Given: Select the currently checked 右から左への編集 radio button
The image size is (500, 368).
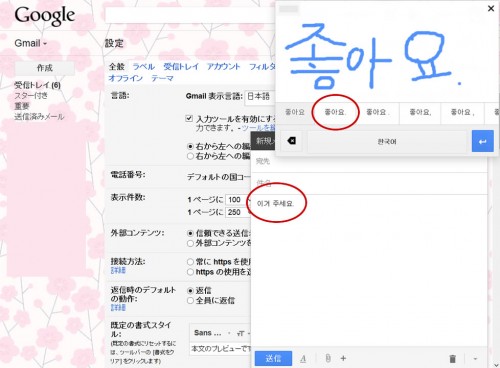Looking at the screenshot, I should (x=190, y=146).
